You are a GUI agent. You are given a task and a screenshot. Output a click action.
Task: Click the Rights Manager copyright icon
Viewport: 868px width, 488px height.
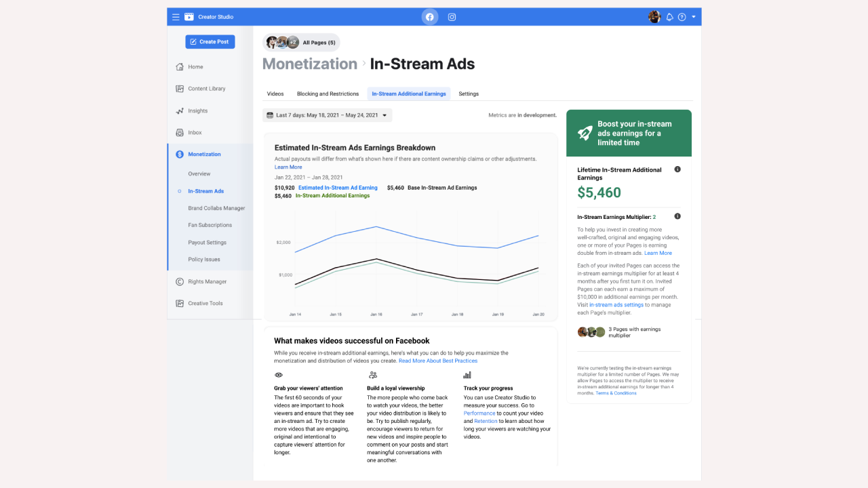(x=180, y=281)
